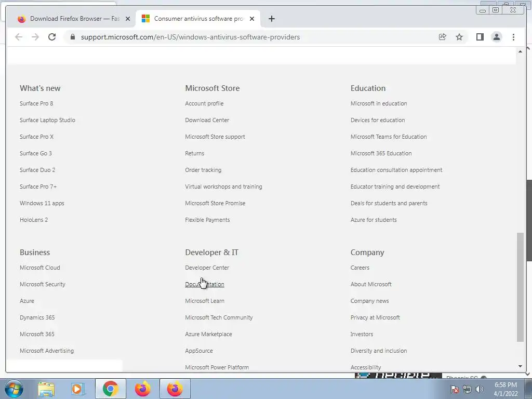Visit the Microsoft Advertising link
Image resolution: width=532 pixels, height=399 pixels.
click(x=46, y=351)
